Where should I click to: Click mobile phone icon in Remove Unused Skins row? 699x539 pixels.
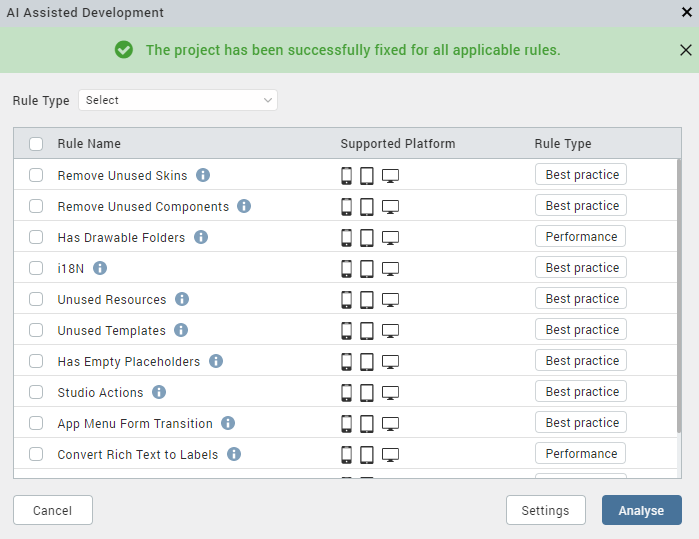[347, 176]
